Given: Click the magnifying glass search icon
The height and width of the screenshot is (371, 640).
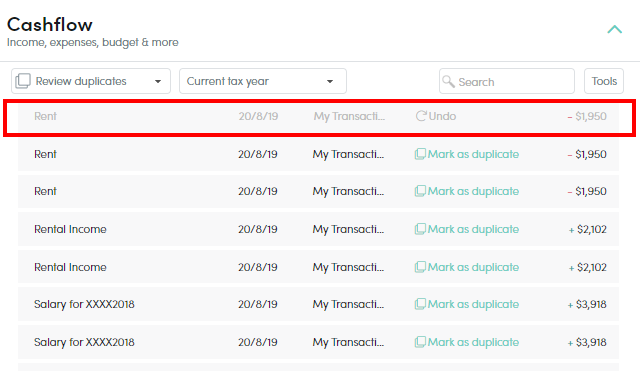Looking at the screenshot, I should [449, 82].
